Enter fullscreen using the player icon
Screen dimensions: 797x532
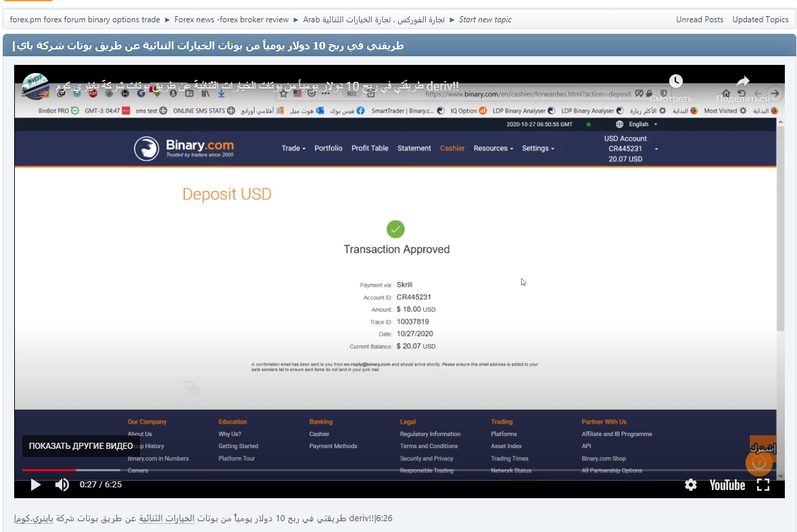click(x=763, y=485)
